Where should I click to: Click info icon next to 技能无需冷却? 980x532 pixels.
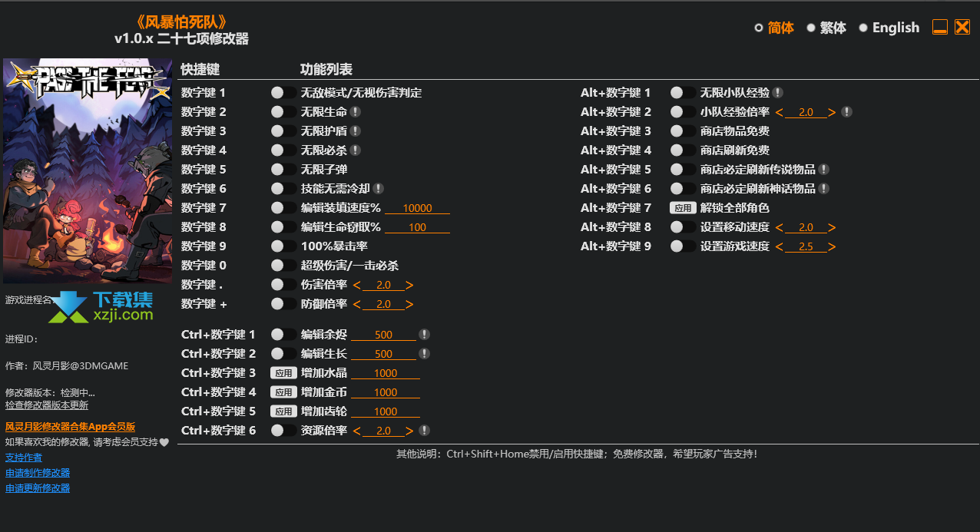378,189
